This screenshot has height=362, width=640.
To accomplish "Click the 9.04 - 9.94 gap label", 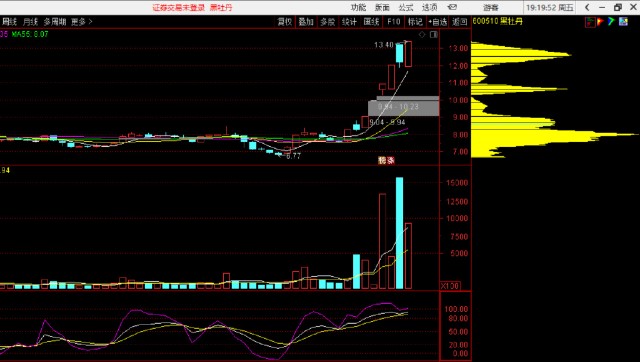I will coord(387,122).
